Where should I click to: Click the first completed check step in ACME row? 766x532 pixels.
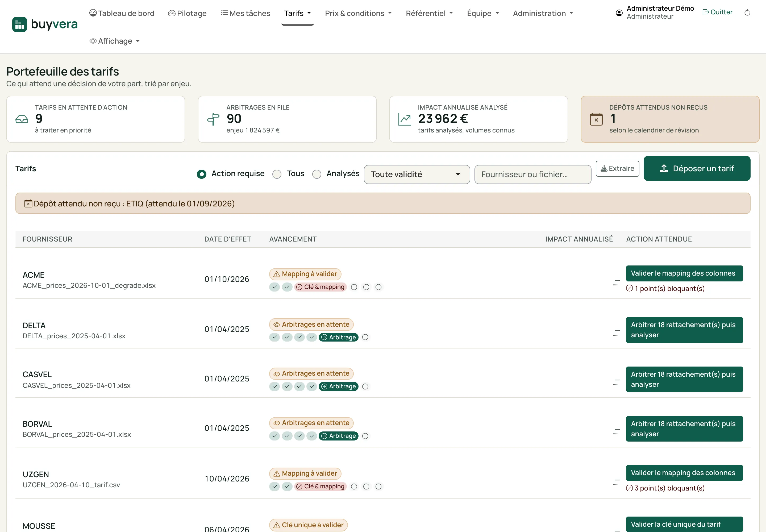click(x=275, y=287)
